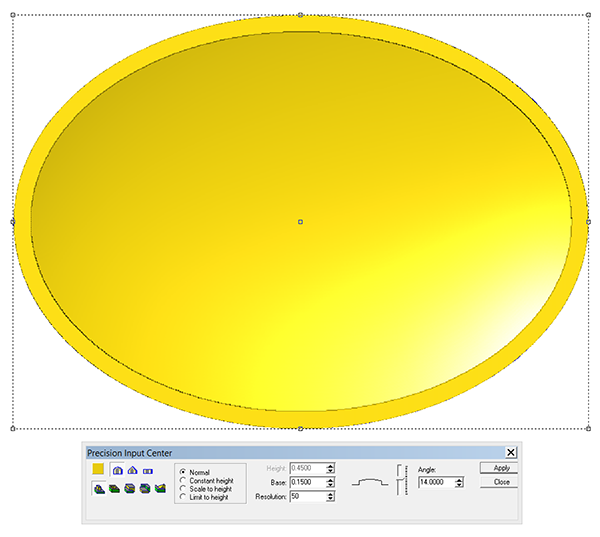Decrease Angle with its down arrow
The image size is (600, 537).
pos(459,485)
